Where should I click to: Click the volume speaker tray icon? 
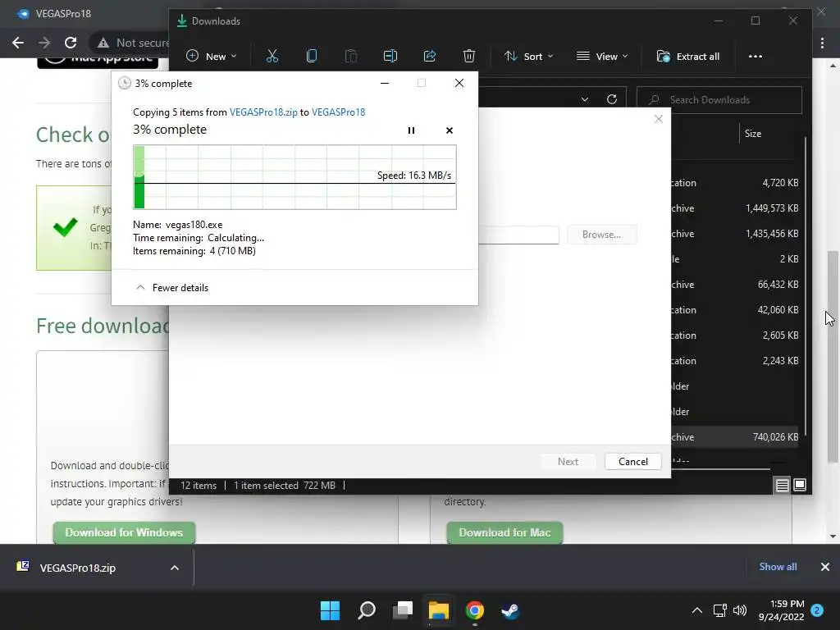(740, 610)
